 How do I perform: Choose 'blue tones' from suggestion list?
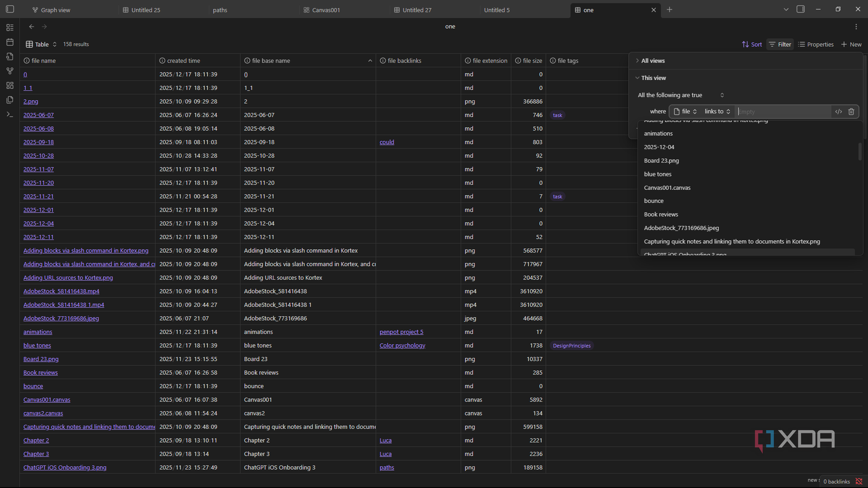(x=658, y=174)
